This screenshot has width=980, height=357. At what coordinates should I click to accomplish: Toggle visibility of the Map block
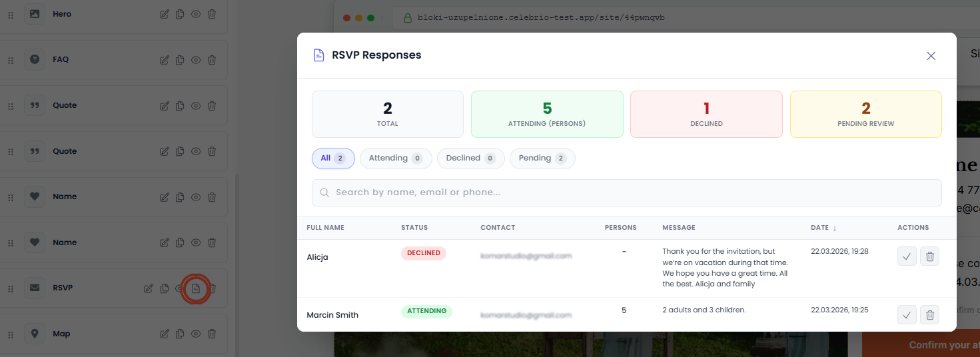pyautogui.click(x=196, y=334)
